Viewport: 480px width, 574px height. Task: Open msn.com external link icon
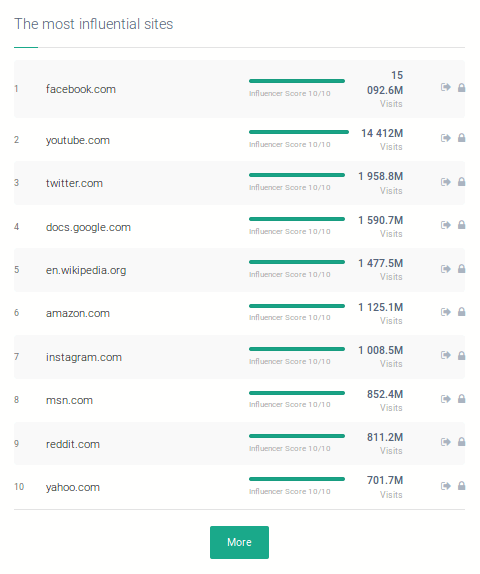pos(446,399)
